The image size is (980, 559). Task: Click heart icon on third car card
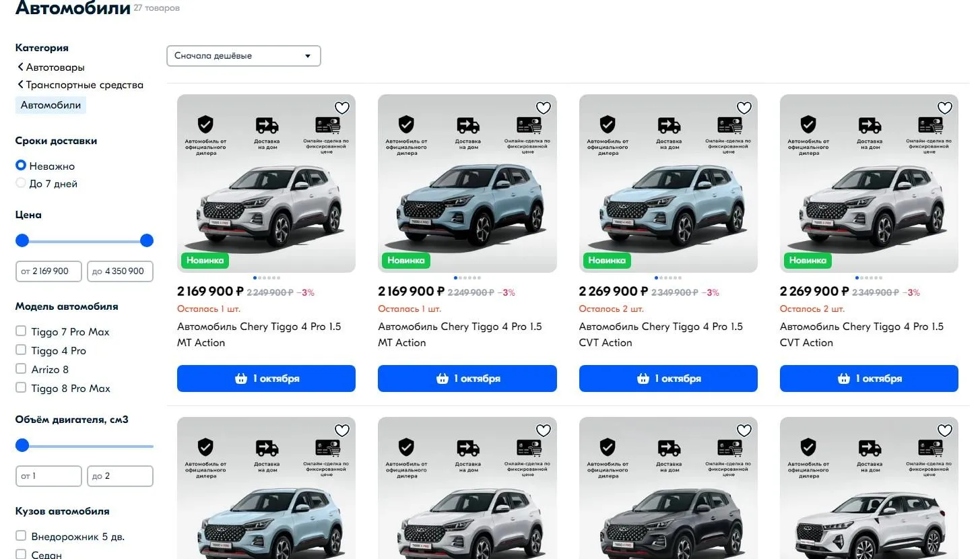744,108
